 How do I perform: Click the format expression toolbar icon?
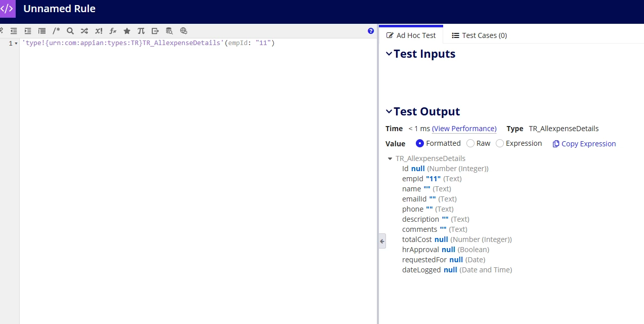tap(42, 31)
